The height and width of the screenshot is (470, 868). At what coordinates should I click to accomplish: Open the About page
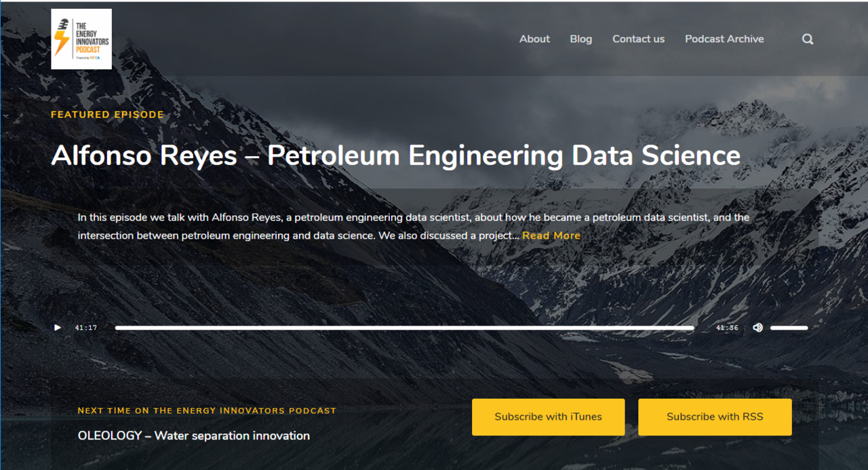pyautogui.click(x=534, y=39)
